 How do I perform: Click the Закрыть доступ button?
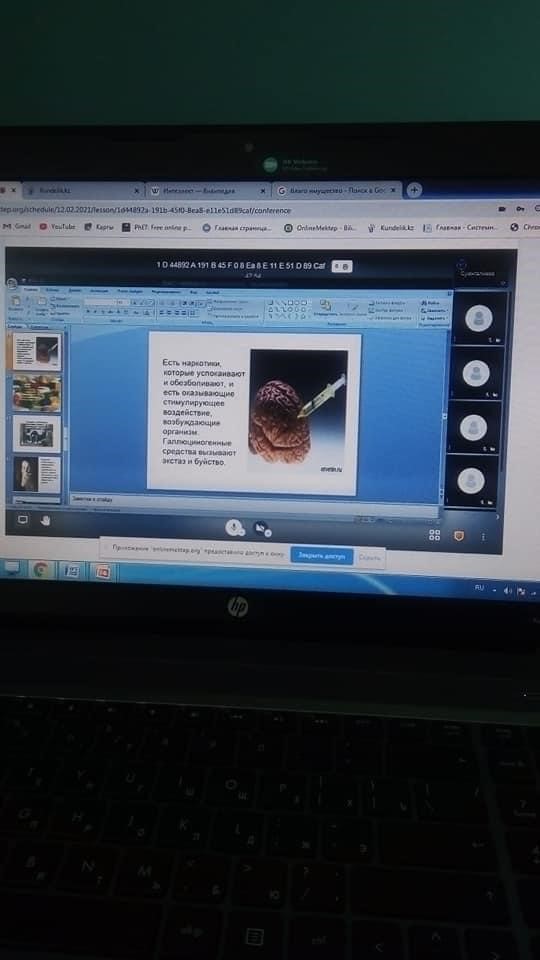[322, 556]
